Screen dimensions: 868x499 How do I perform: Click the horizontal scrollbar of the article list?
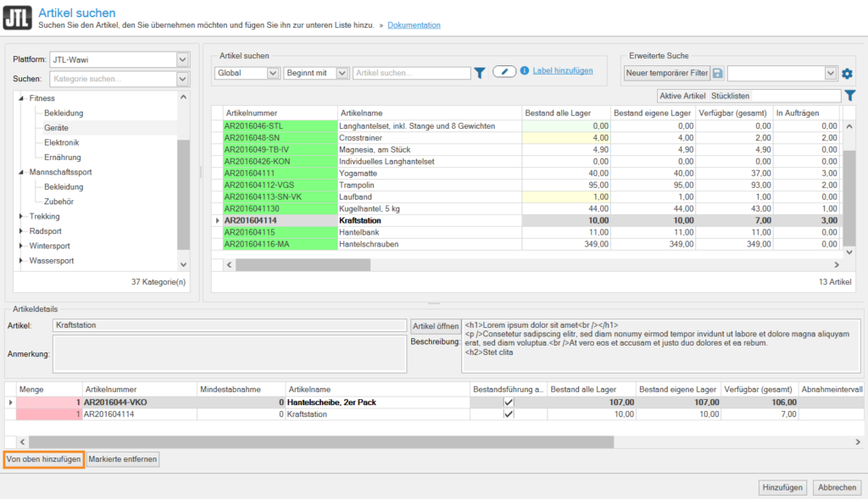pos(303,264)
